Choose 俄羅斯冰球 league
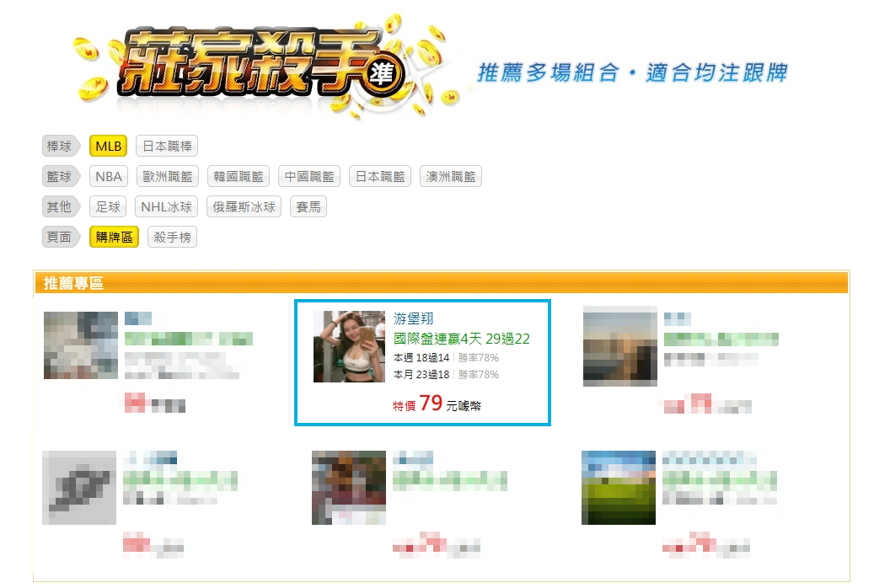 pyautogui.click(x=244, y=206)
